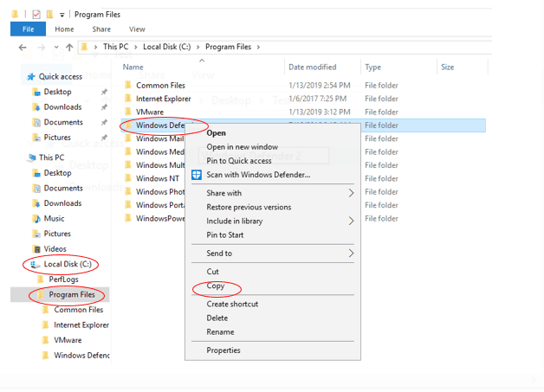The width and height of the screenshot is (544, 392).
Task: Click the Videos icon in sidebar
Action: coord(36,249)
